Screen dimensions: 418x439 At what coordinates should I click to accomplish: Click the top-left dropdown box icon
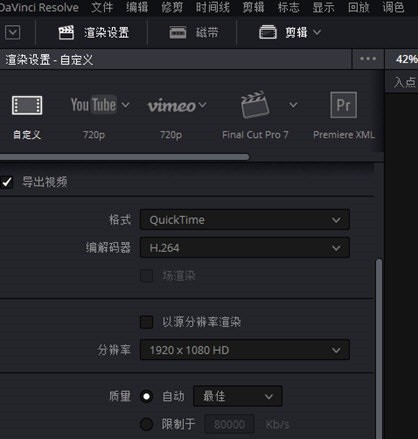pos(13,33)
